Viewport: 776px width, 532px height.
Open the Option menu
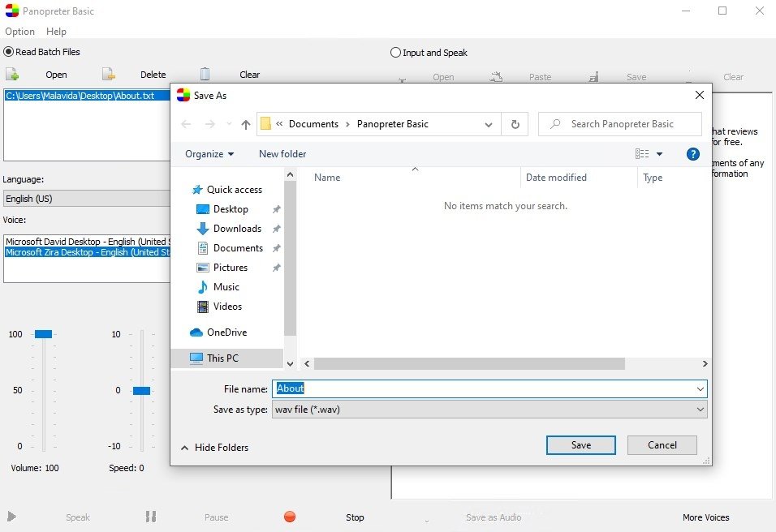(x=19, y=31)
